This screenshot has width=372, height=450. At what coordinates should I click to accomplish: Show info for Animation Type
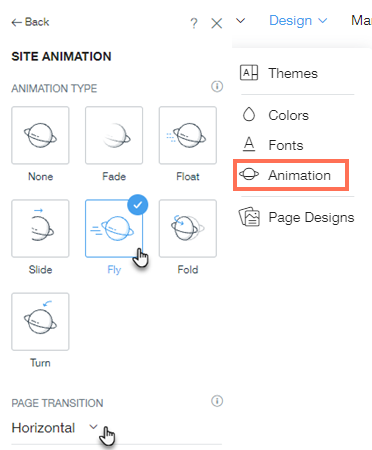pyautogui.click(x=217, y=87)
